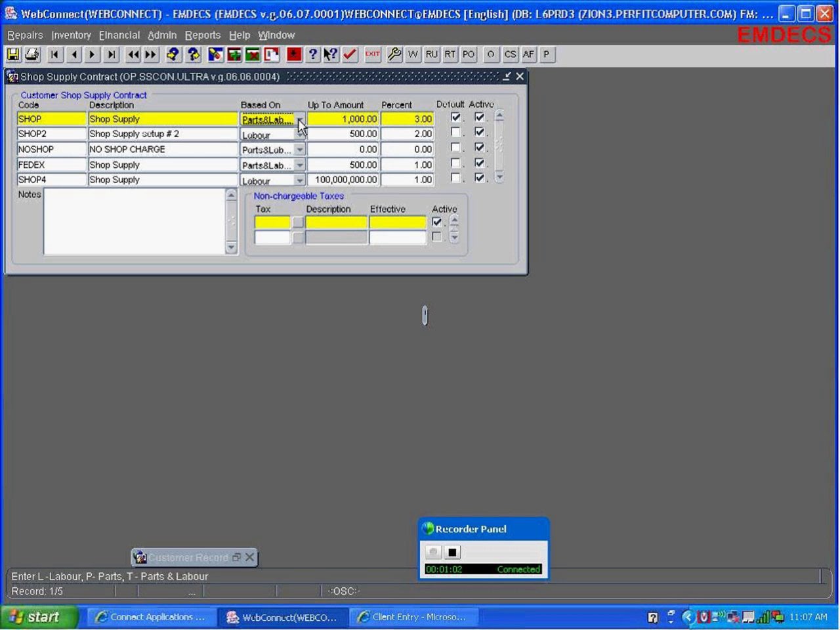Click the Notes text area
The image size is (840, 630).
pos(135,221)
